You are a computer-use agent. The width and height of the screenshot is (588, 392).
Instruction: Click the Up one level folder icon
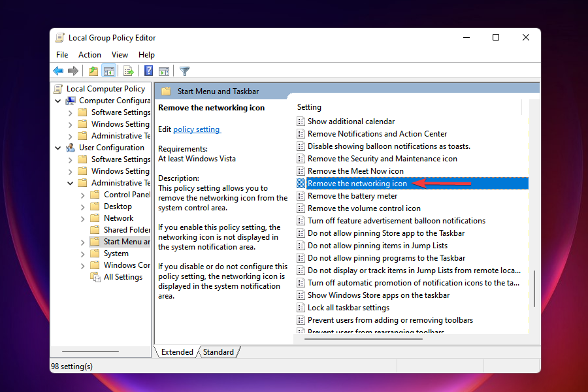[93, 71]
